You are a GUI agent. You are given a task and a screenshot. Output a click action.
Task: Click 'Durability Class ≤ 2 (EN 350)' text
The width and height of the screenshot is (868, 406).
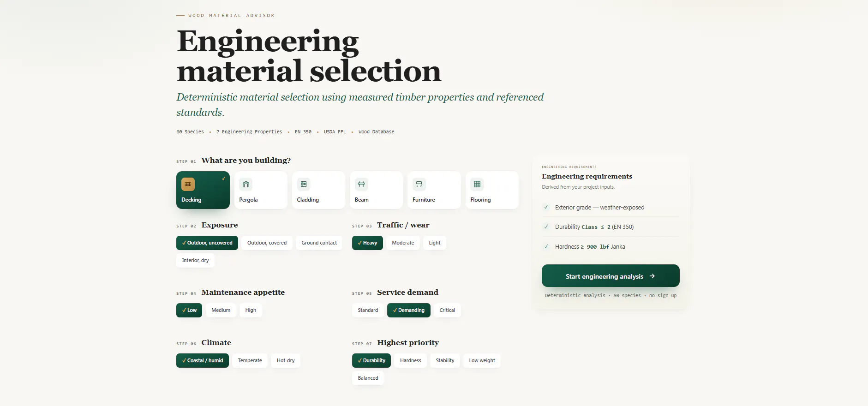(x=594, y=227)
